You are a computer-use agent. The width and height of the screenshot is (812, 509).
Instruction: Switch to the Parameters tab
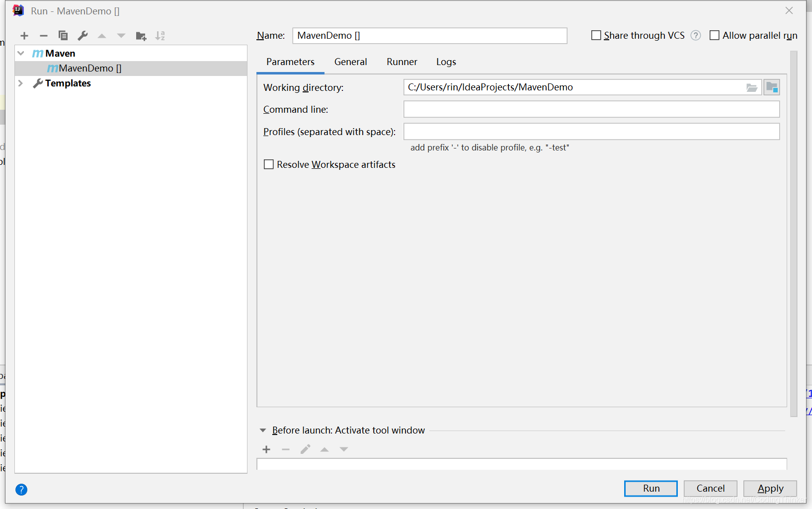(x=290, y=62)
